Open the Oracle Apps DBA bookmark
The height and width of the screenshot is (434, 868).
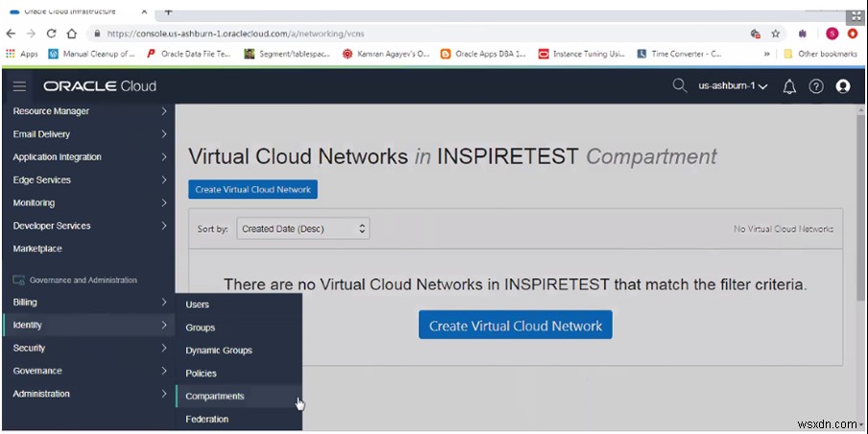click(x=483, y=54)
